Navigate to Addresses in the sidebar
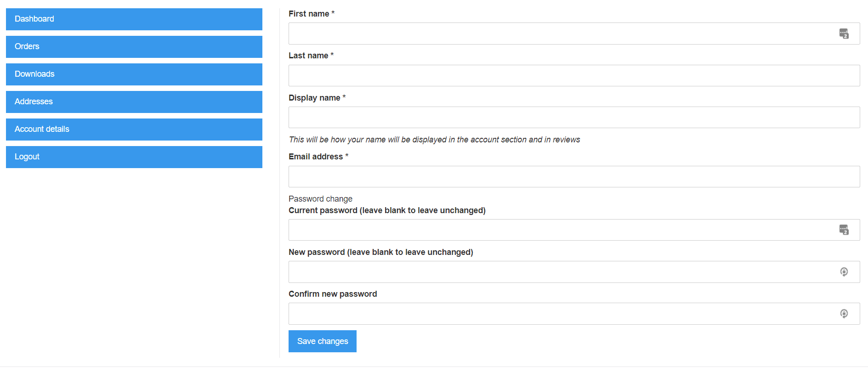The image size is (868, 378). [134, 102]
